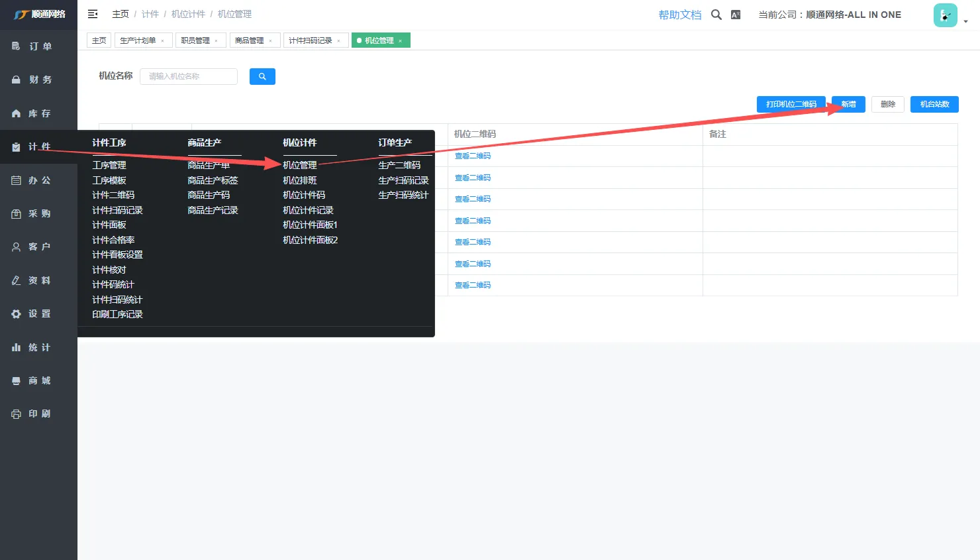Click the 打印机位二维码 button
Image resolution: width=980 pixels, height=560 pixels.
pyautogui.click(x=791, y=104)
